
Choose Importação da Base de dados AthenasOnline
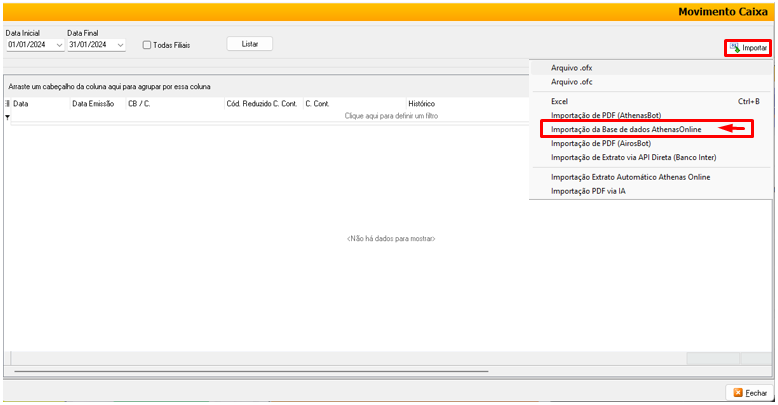[x=626, y=129]
